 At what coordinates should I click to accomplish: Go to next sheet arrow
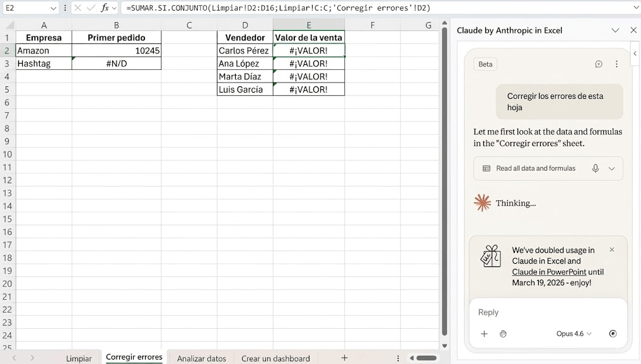[32, 358]
